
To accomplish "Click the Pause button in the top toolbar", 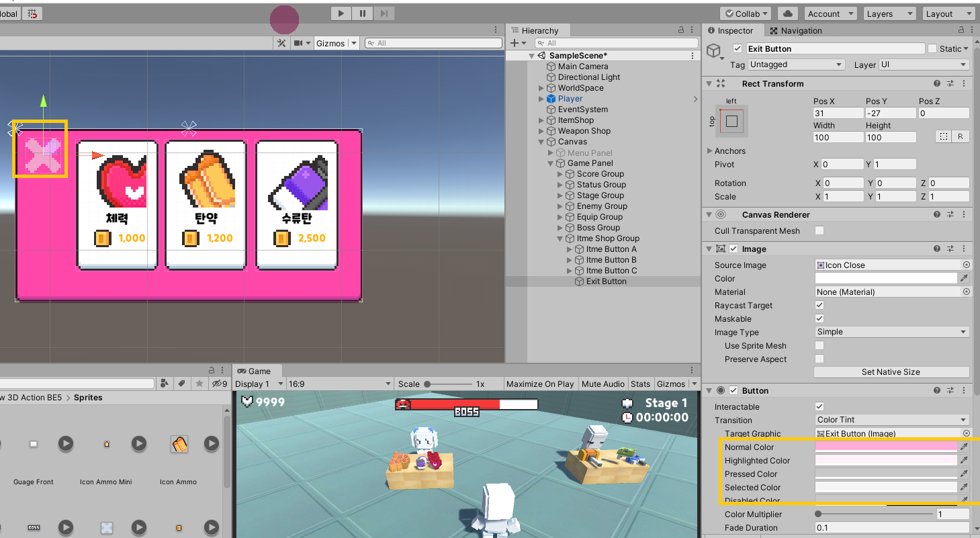I will click(363, 13).
